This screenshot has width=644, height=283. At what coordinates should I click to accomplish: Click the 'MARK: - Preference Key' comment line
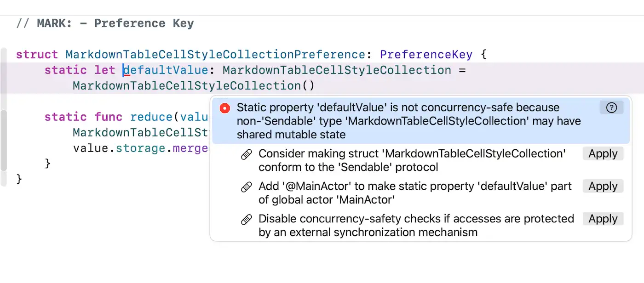click(106, 23)
